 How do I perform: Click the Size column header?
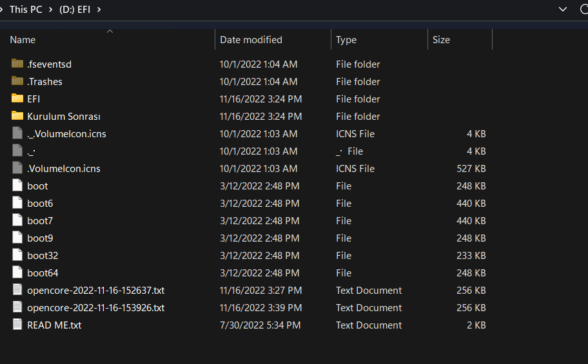coord(442,40)
